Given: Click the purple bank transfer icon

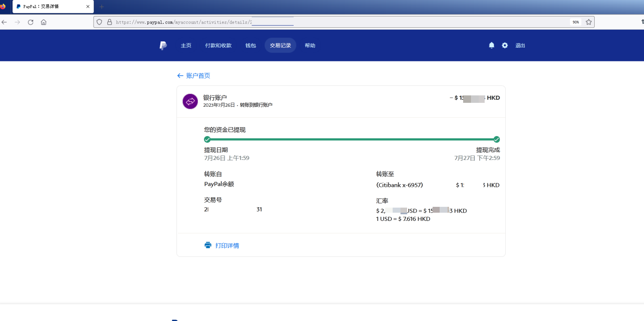Looking at the screenshot, I should point(190,101).
